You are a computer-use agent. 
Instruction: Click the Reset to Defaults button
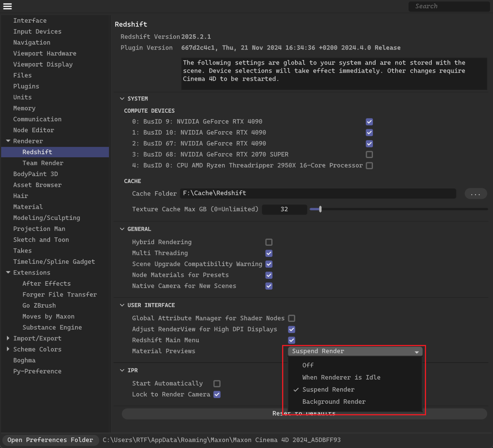(304, 414)
